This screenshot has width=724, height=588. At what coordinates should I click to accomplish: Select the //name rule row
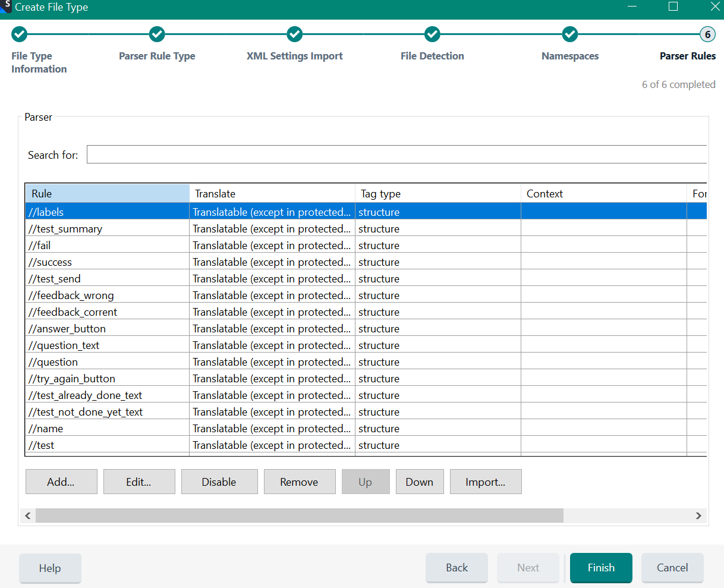pos(366,429)
